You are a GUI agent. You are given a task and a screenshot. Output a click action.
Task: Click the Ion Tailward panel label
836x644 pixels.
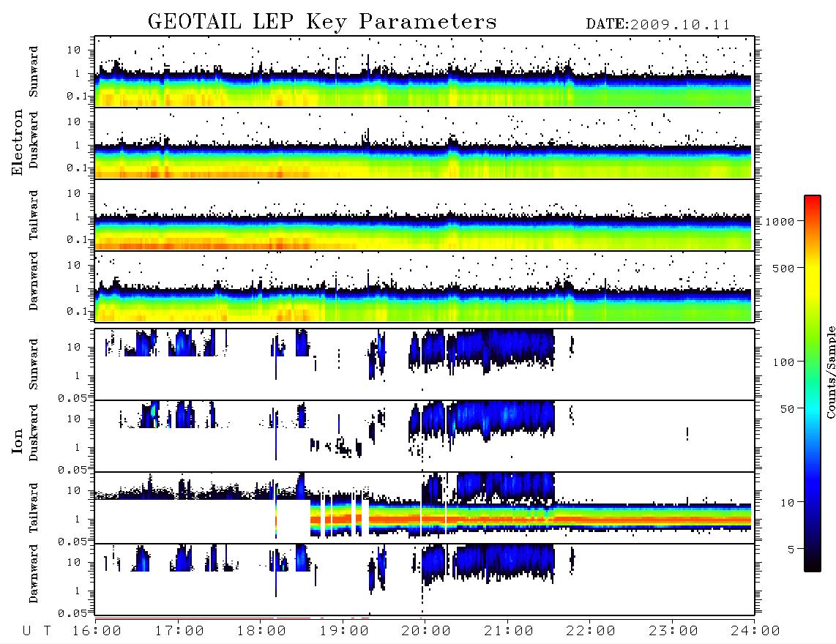(34, 508)
